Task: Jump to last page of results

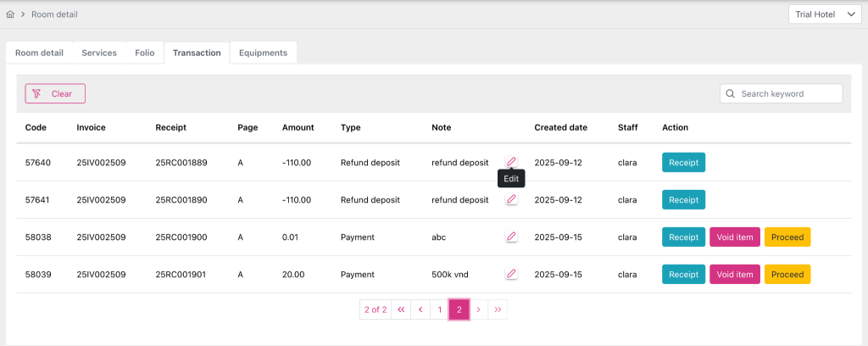Action: [498, 310]
